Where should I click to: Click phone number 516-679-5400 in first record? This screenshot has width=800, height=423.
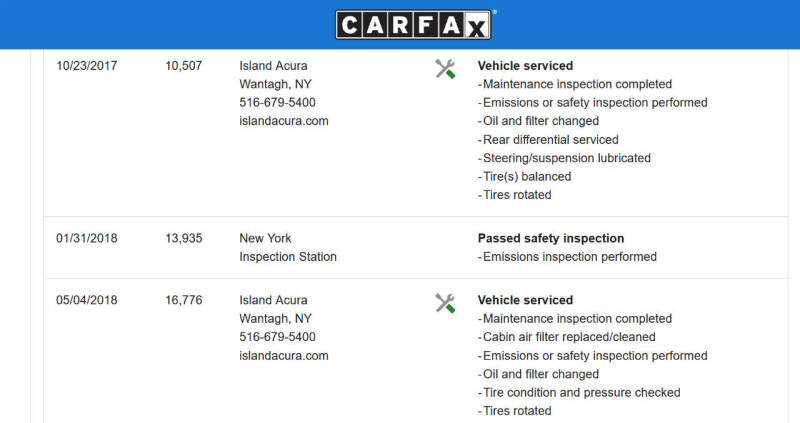[277, 103]
